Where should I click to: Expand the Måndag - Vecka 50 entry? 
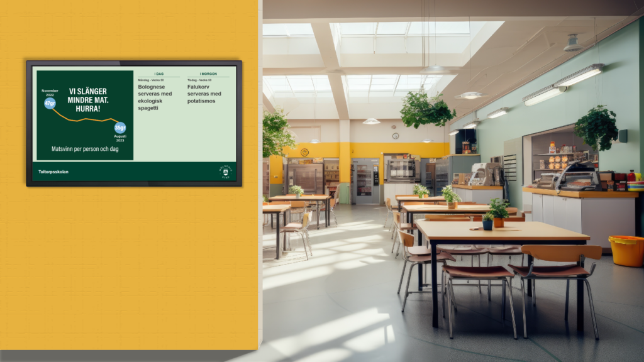(x=150, y=80)
